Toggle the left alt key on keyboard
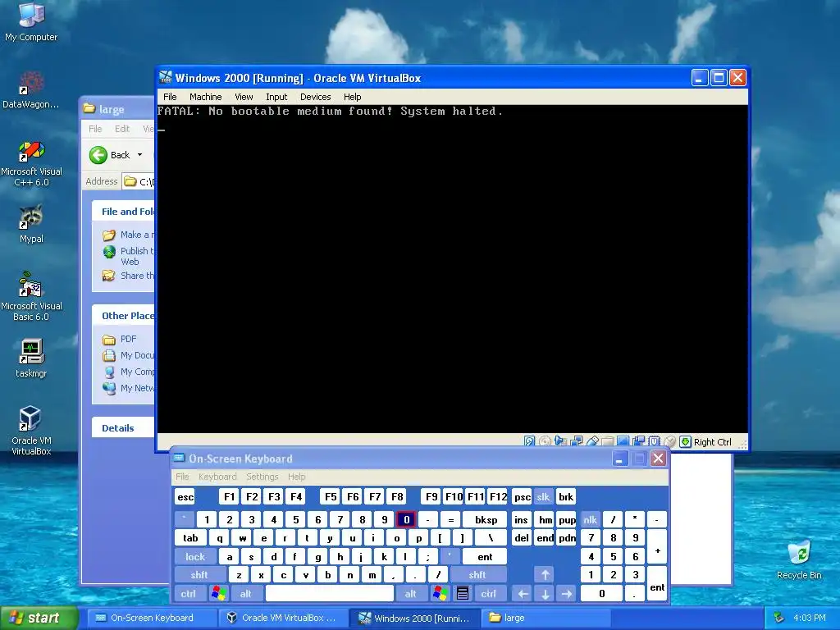This screenshot has width=840, height=630. coord(246,593)
